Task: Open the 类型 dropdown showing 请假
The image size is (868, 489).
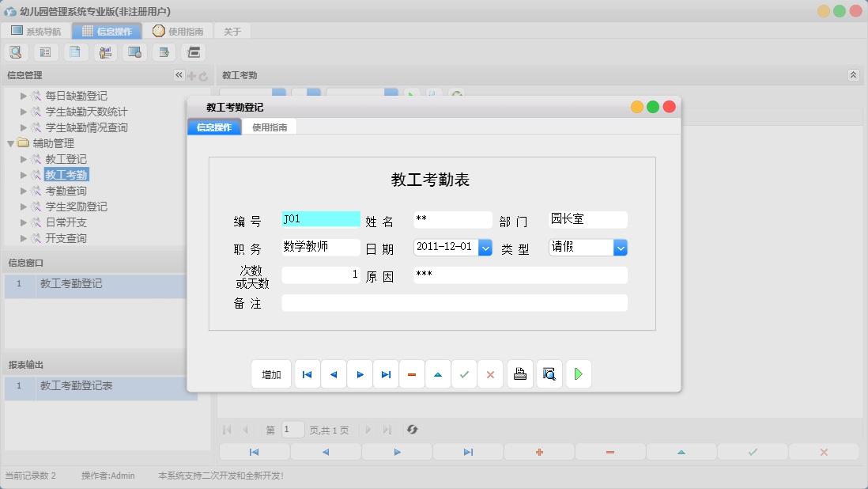Action: 621,248
